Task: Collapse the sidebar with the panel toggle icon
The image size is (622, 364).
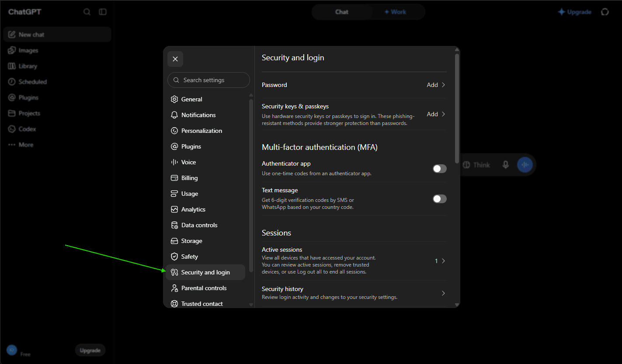Action: click(103, 12)
